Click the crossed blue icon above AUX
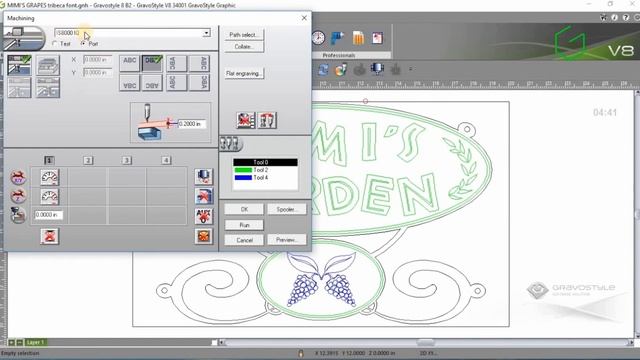 [x=204, y=196]
